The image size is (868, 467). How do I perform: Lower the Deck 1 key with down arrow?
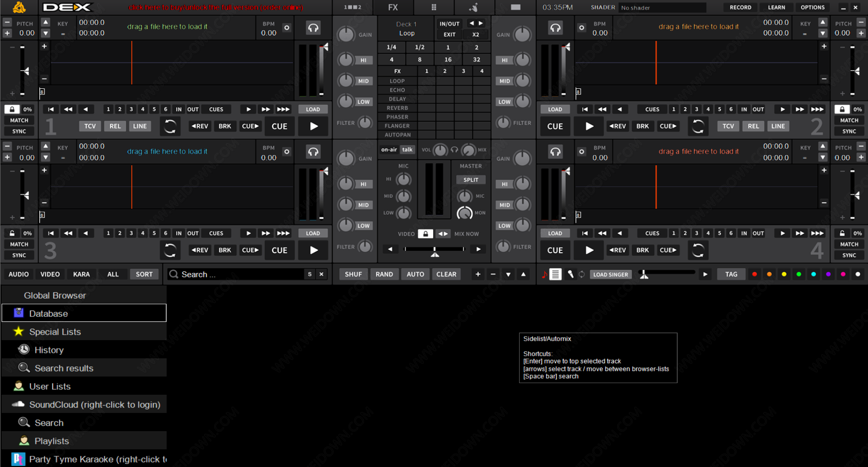(x=45, y=33)
